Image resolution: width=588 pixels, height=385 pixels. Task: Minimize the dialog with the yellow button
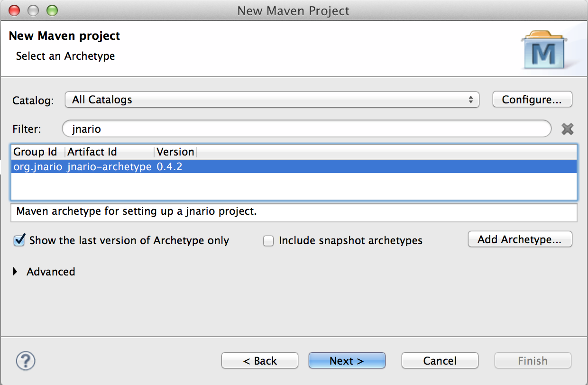[33, 10]
